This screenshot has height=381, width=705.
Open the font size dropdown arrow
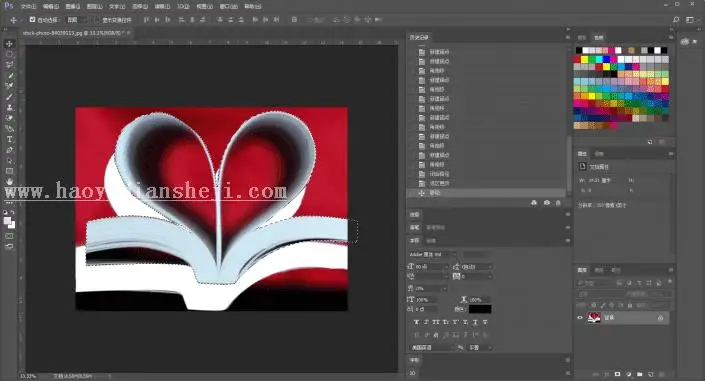tap(446, 267)
